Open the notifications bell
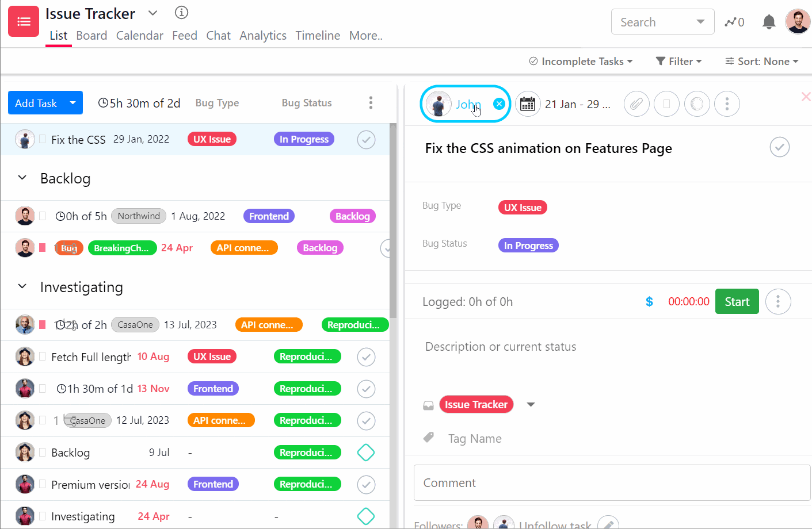This screenshot has width=812, height=529. pyautogui.click(x=768, y=21)
